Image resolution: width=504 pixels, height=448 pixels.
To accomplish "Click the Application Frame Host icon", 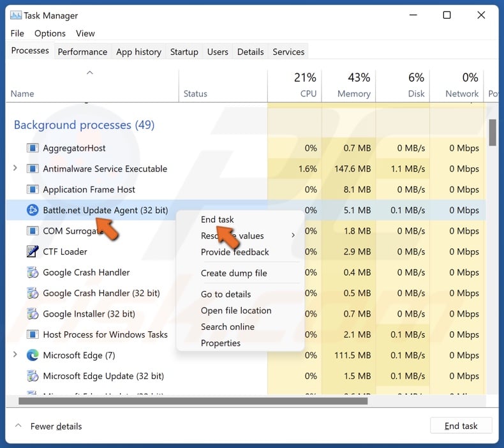I will (x=33, y=190).
